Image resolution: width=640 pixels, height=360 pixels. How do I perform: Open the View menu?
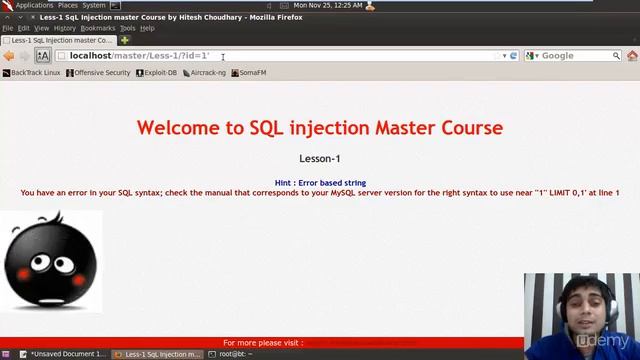pyautogui.click(x=41, y=28)
